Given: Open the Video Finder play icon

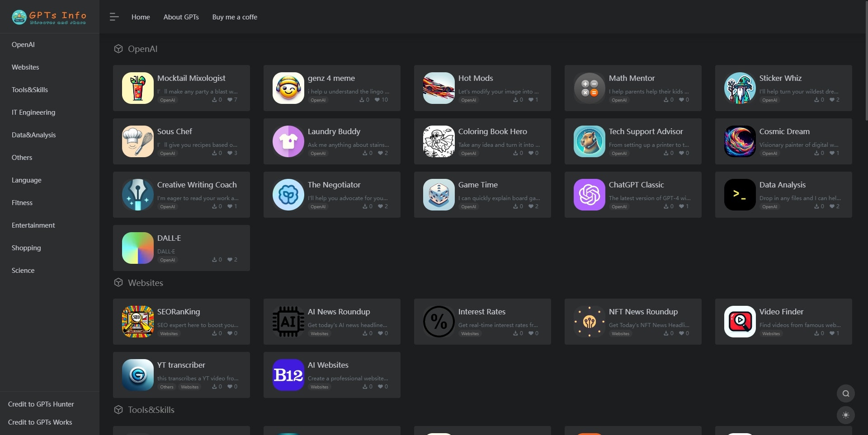Looking at the screenshot, I should [740, 322].
